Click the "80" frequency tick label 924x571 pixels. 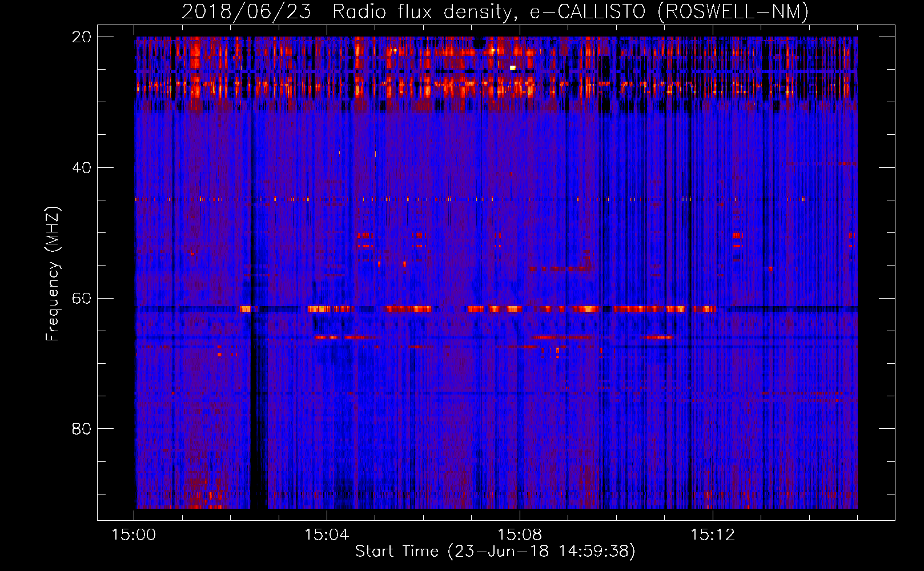point(82,429)
